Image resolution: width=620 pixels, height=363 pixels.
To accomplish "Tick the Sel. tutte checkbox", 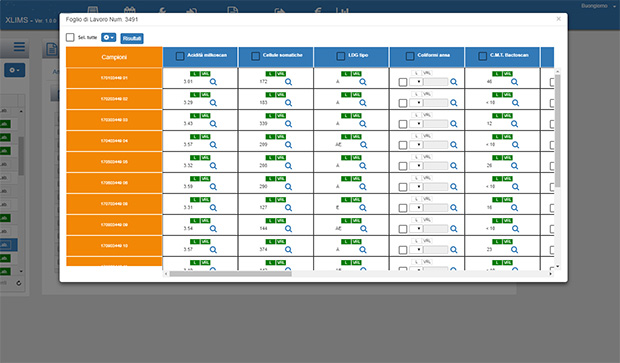I will [x=70, y=37].
